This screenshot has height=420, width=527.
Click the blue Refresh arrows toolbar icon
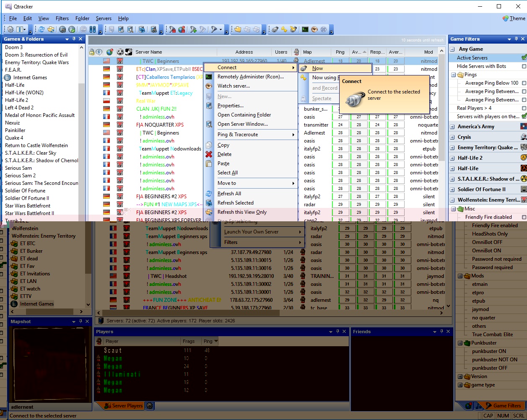[x=42, y=29]
